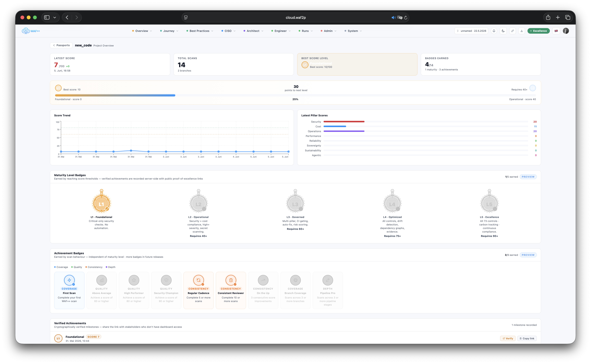Select the Above Average quality badge
Screen dimensions: 591x364
(102, 290)
